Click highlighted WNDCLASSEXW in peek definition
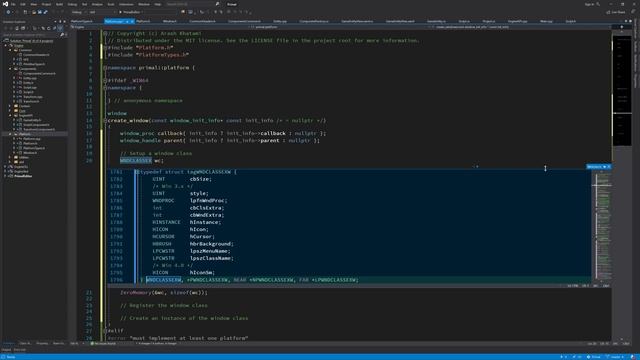The height and width of the screenshot is (360, 640). (164, 280)
